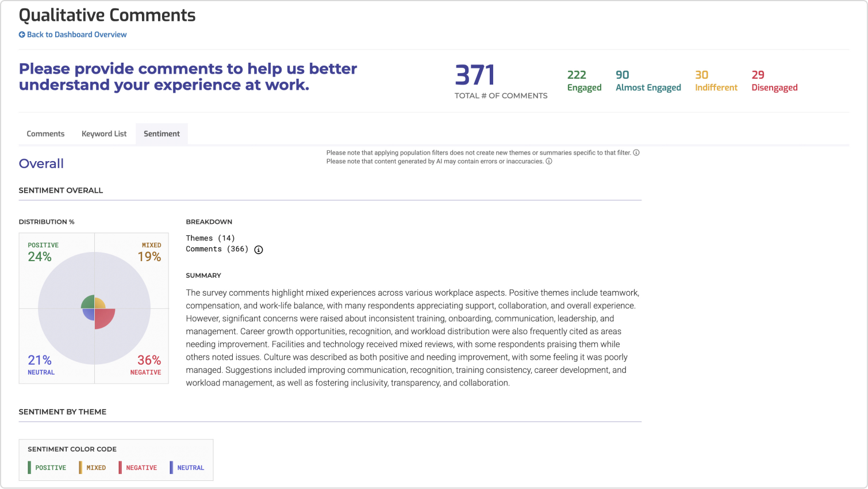Click info icon next to Comments (366)
868x489 pixels.
coord(259,250)
